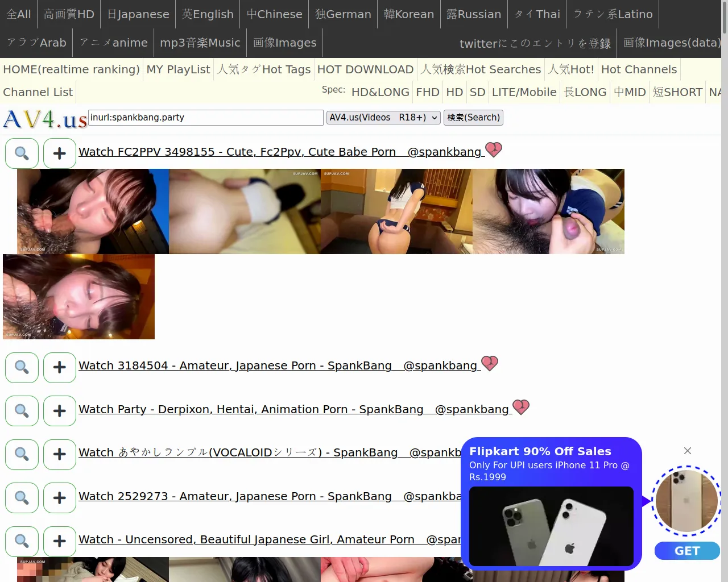The height and width of the screenshot is (582, 728).
Task: Filter by 長LONG length
Action: [585, 92]
